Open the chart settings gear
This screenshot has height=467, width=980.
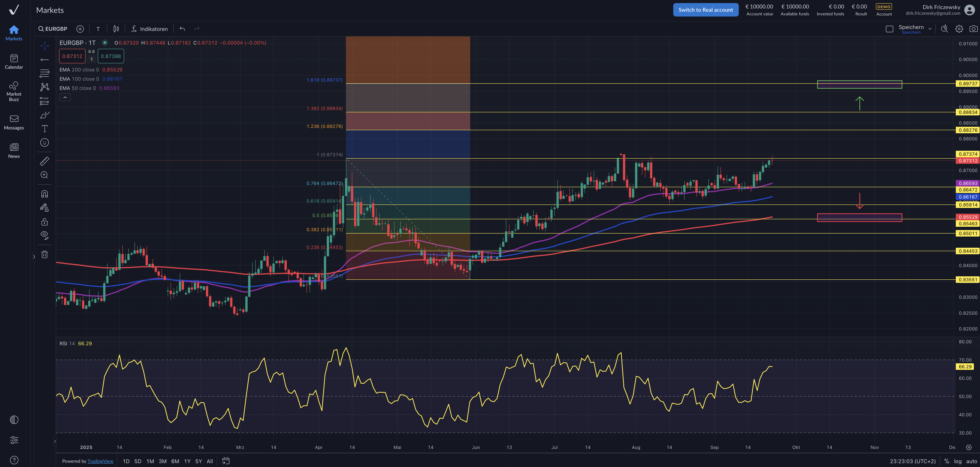click(959, 29)
